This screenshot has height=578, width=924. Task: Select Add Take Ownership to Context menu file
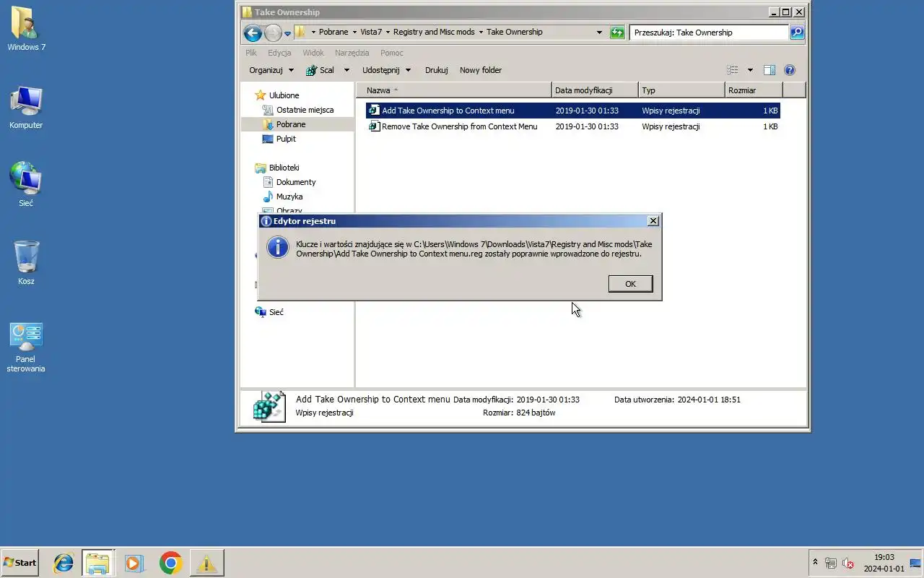pyautogui.click(x=573, y=111)
